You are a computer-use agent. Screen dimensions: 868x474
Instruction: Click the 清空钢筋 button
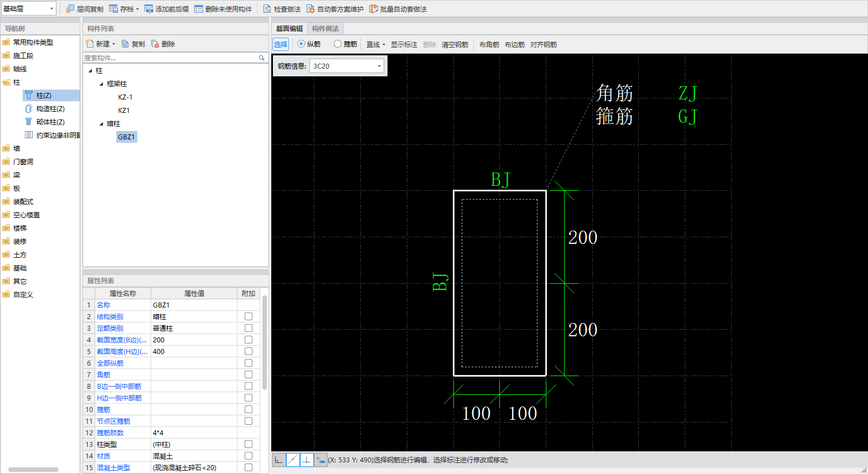[455, 44]
